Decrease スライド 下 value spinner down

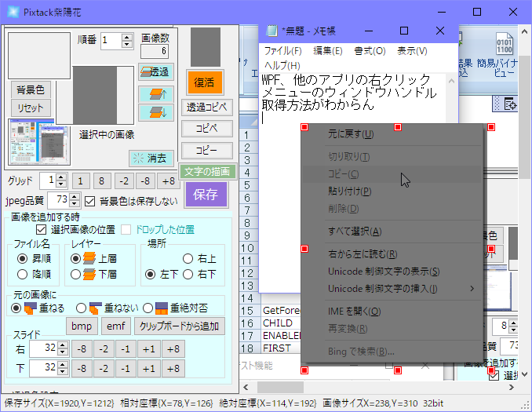63,372
